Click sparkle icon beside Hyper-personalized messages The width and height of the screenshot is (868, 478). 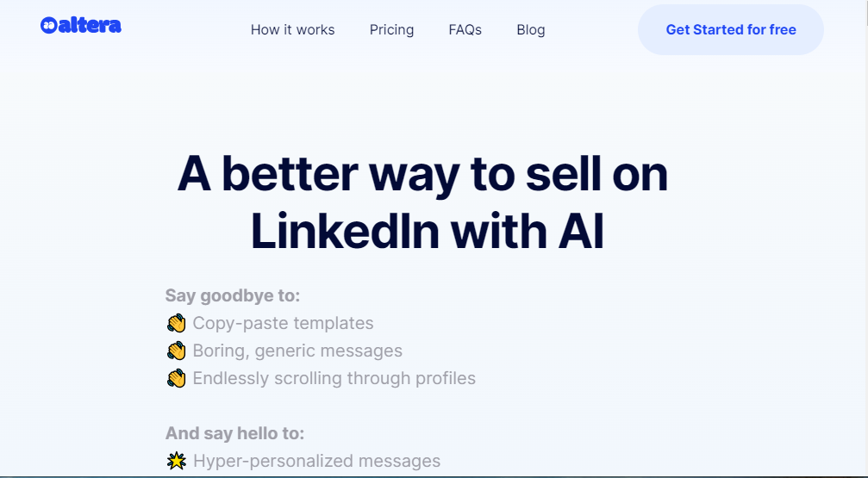pos(176,462)
